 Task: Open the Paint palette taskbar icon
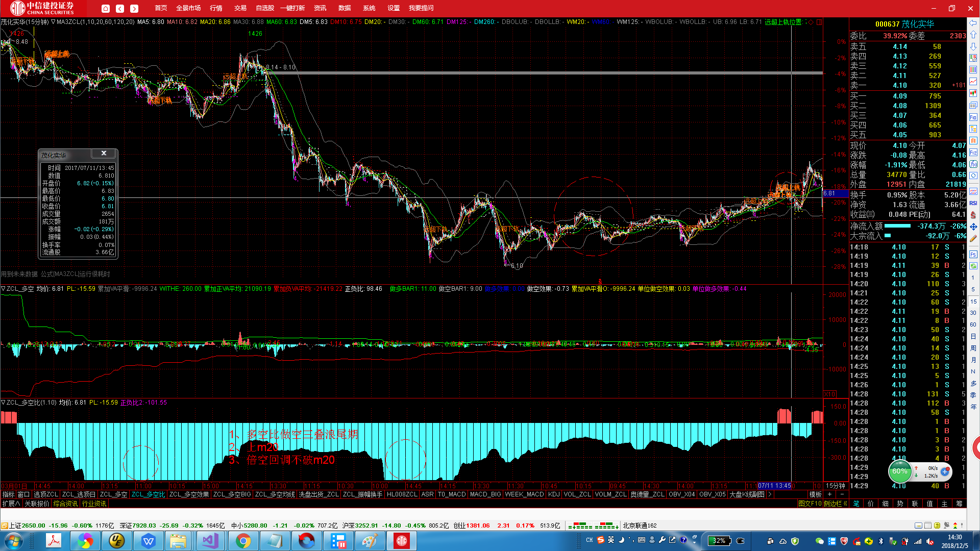coord(370,541)
